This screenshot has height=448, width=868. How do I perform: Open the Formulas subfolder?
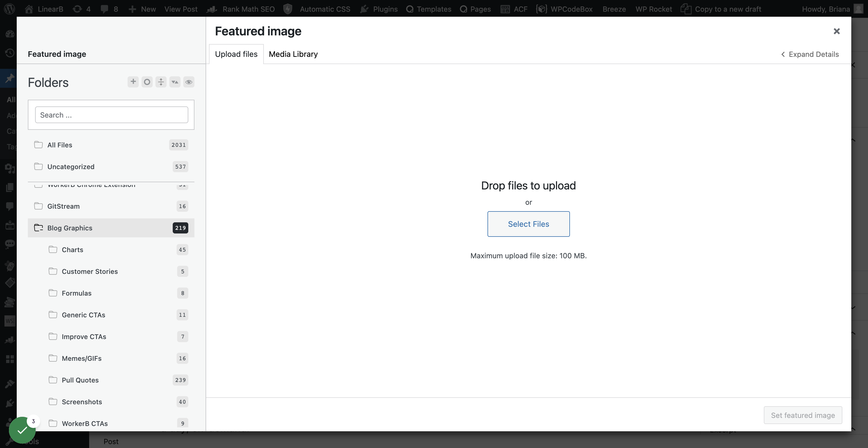pos(118,293)
